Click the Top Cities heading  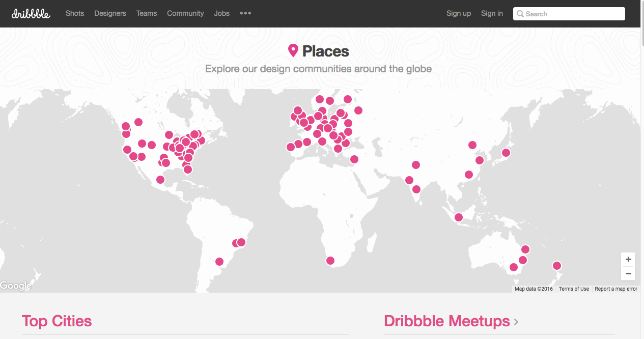coord(57,321)
